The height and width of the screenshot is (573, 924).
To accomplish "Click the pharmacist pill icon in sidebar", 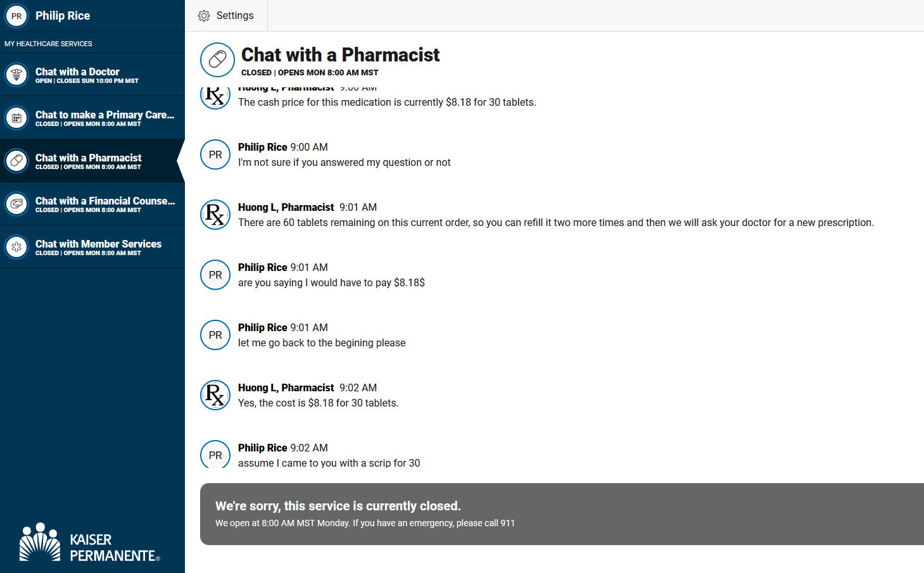I will click(x=16, y=161).
